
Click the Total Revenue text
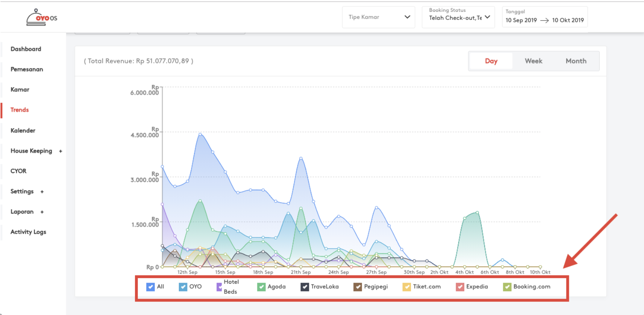click(x=139, y=61)
